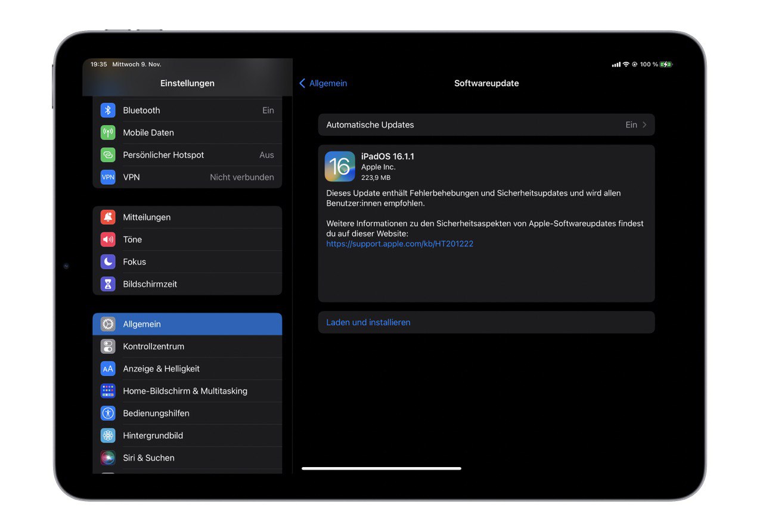Tap Laden und installieren
This screenshot has width=763, height=532.
pos(486,322)
